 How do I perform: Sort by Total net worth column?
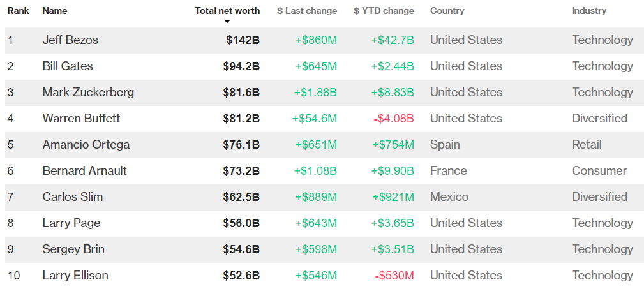227,11
